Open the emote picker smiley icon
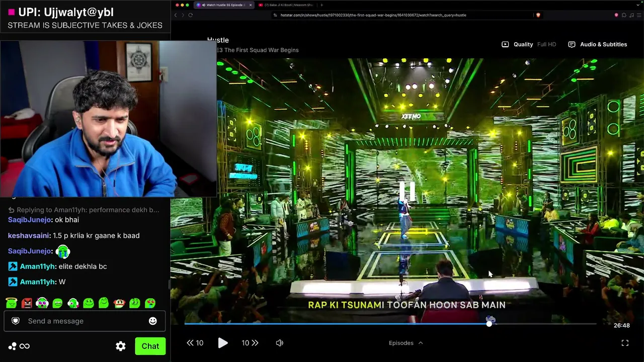This screenshot has width=644, height=362. point(153,321)
